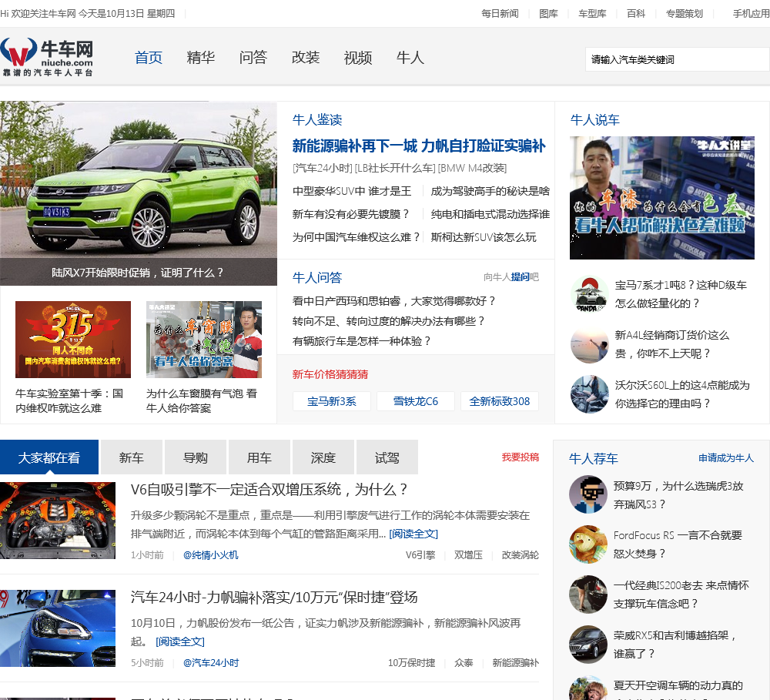Open headline 新能源骗补再下一城

419,146
